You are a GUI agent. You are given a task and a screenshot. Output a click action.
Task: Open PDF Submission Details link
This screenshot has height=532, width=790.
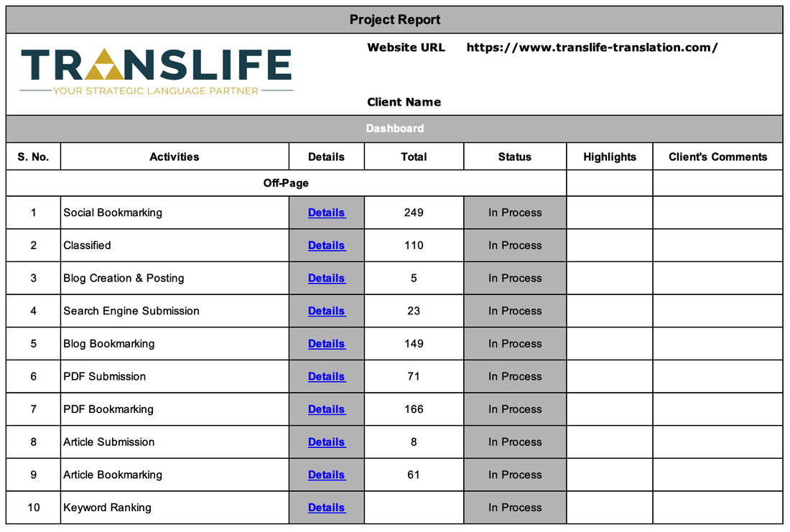tap(326, 376)
